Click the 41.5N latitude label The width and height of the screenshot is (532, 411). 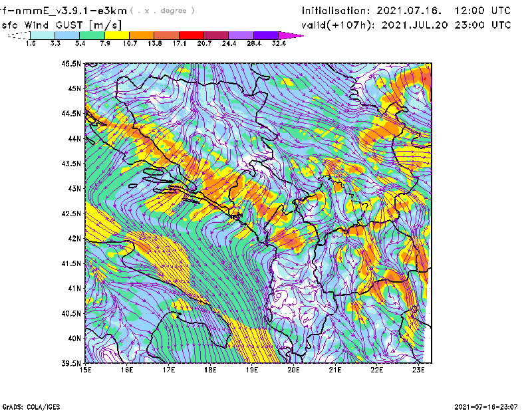click(71, 263)
